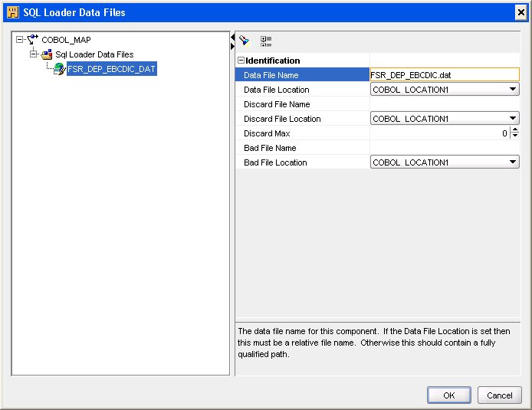Viewport: 532px width, 410px height.
Task: Increase the Discard Max value
Action: pyautogui.click(x=514, y=130)
